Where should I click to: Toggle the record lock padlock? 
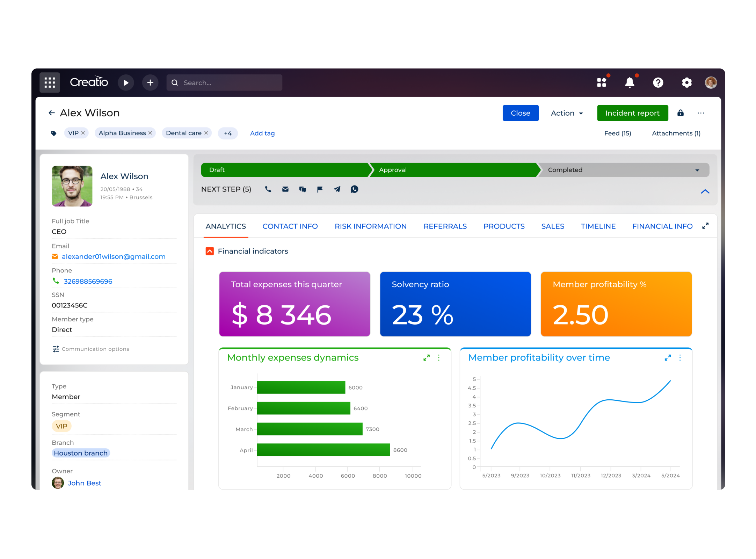681,113
